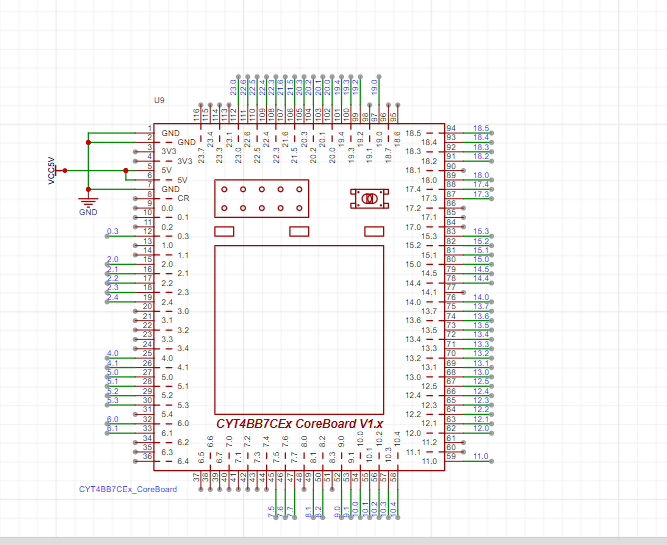Select blue net label 17.3 on pin 87
The width and height of the screenshot is (667, 545).
point(481,194)
